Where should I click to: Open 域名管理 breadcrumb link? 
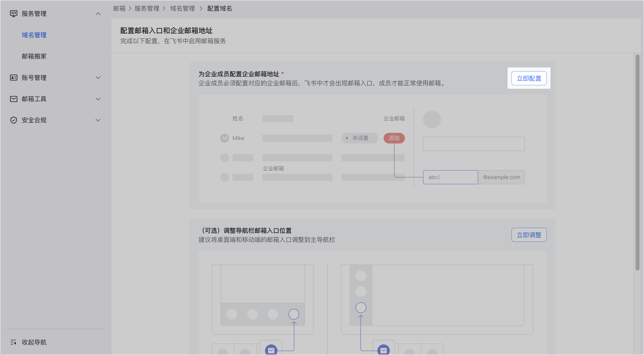click(x=182, y=8)
